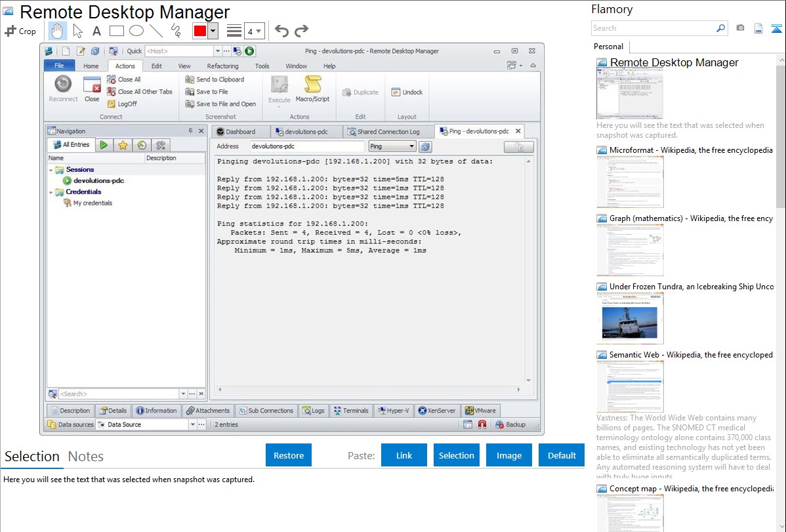This screenshot has height=532, width=786.
Task: Undo the last annotation
Action: [x=281, y=31]
